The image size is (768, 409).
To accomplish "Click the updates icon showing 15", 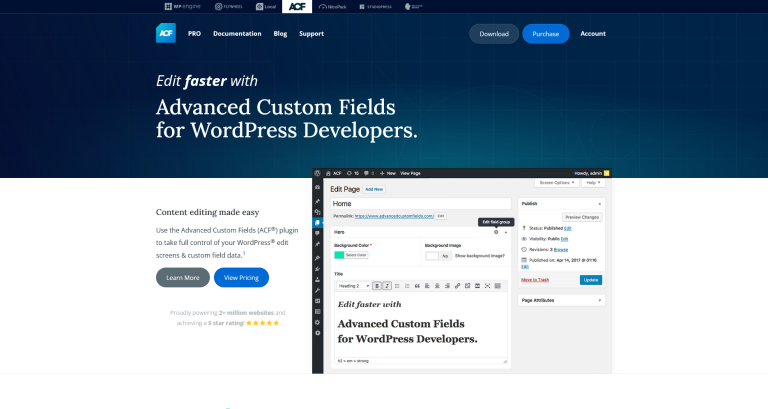I will coord(353,173).
